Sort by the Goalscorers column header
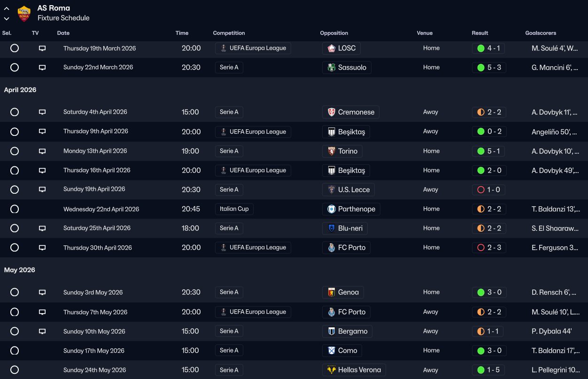Image resolution: width=588 pixels, height=379 pixels. coord(541,33)
